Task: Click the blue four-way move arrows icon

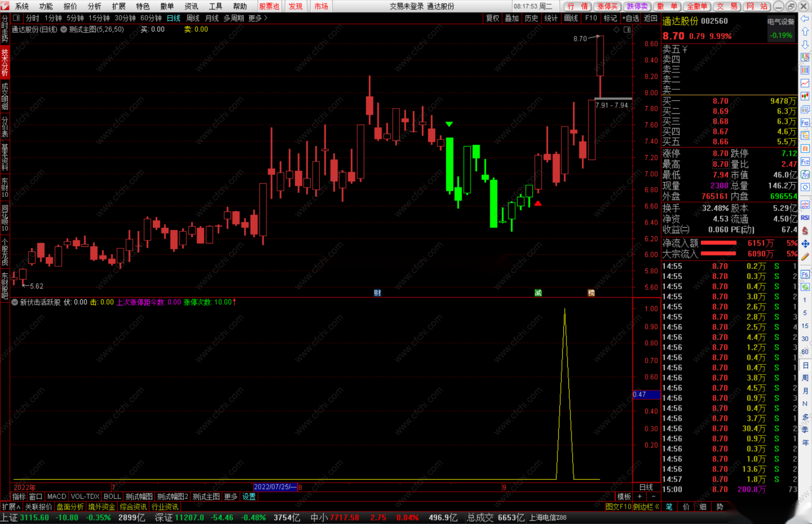Action: (x=805, y=244)
